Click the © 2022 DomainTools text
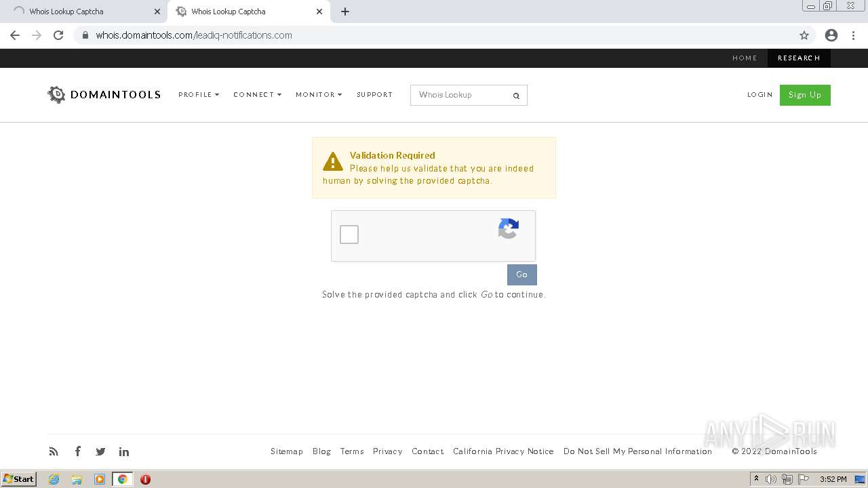This screenshot has height=488, width=868. coord(774,451)
